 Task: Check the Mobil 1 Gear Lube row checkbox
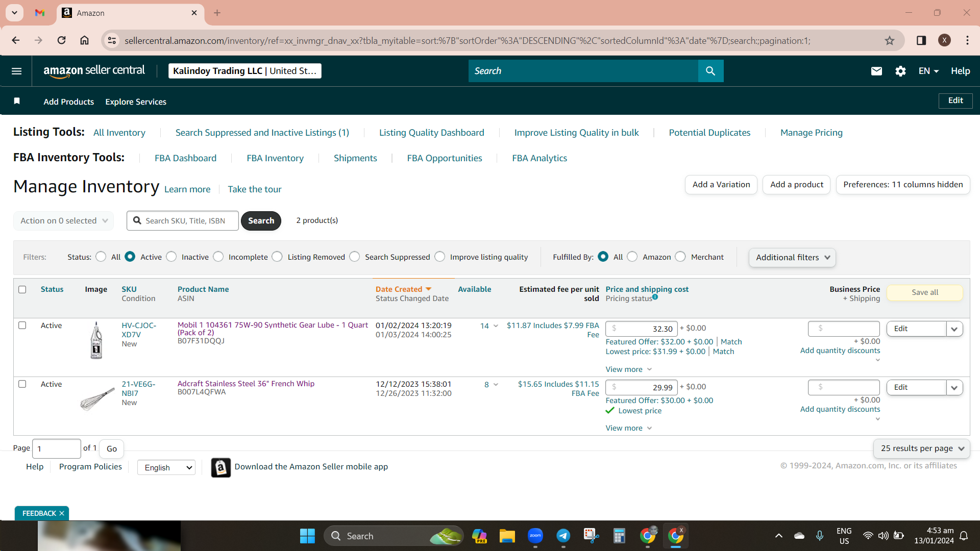pyautogui.click(x=22, y=325)
